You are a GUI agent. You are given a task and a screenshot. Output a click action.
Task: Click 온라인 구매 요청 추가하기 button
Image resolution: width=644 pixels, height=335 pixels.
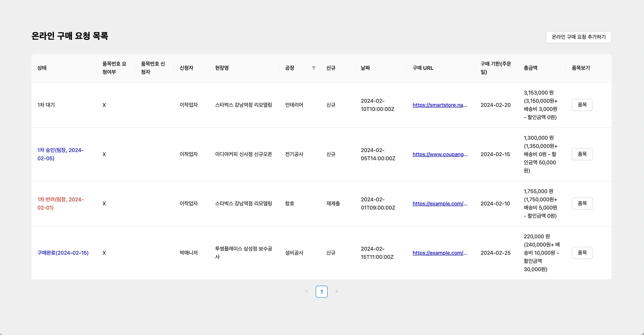[579, 37]
